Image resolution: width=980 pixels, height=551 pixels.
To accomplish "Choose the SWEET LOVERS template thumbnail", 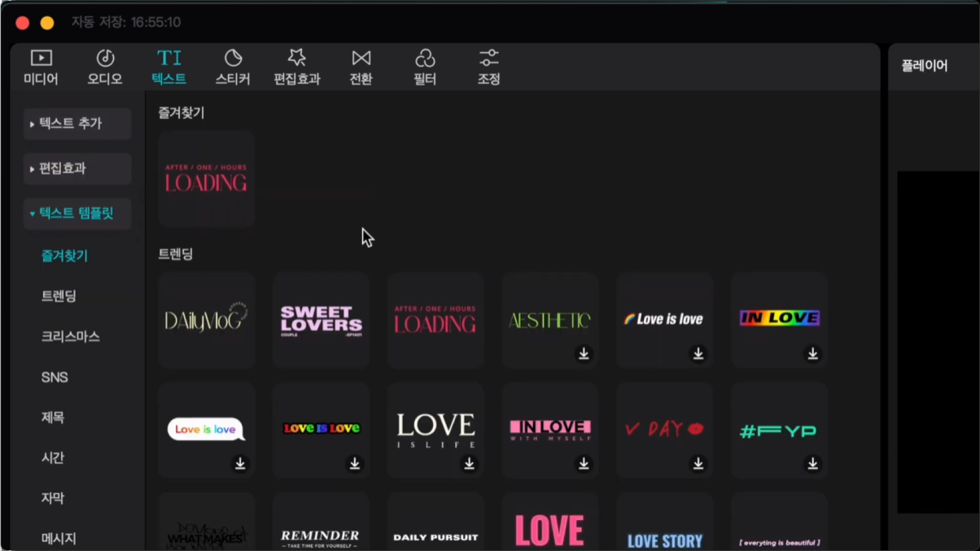I will (322, 321).
